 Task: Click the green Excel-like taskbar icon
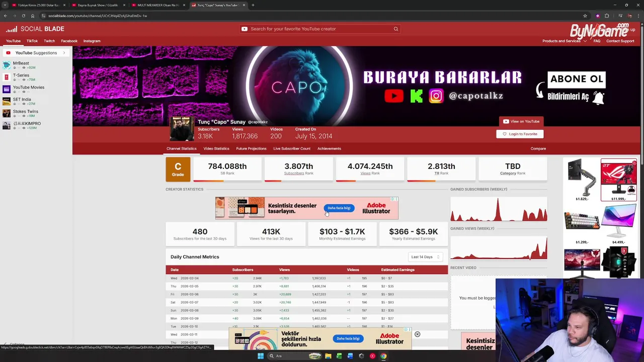[x=339, y=356]
